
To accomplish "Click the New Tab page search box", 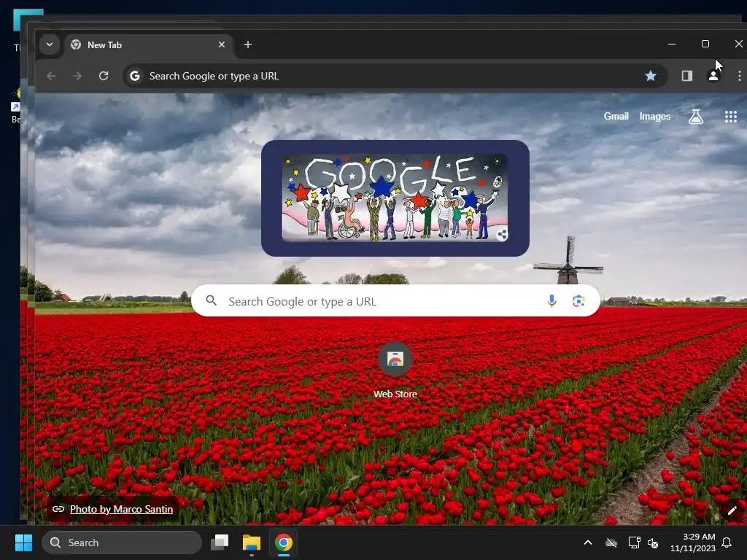I will point(395,301).
